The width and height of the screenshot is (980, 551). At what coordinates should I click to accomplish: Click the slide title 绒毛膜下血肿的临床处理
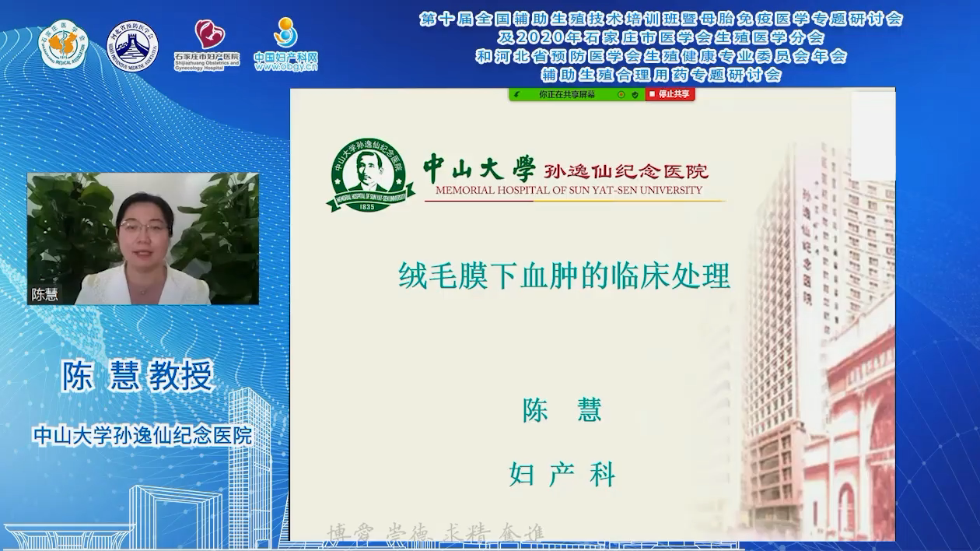point(564,275)
